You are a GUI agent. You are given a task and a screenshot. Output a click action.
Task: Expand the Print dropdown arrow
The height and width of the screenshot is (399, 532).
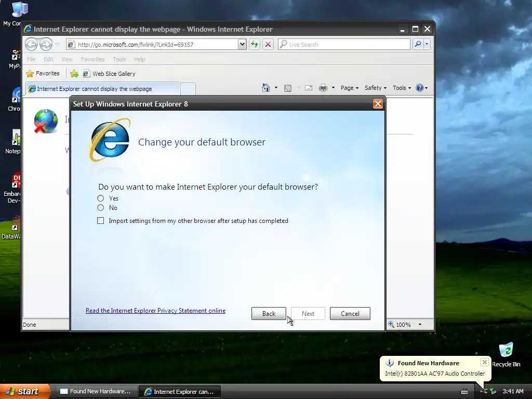333,88
